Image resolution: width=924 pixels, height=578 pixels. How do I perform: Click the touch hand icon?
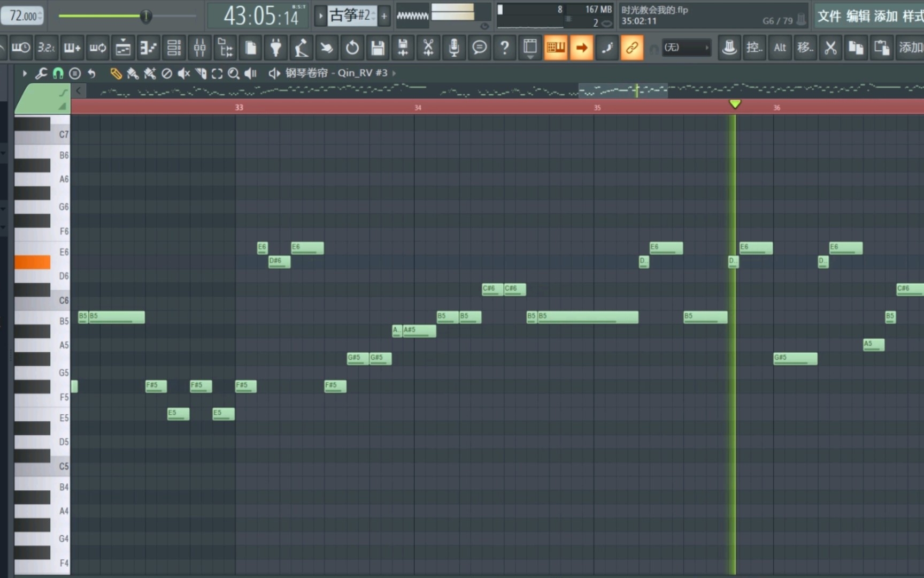coord(326,48)
